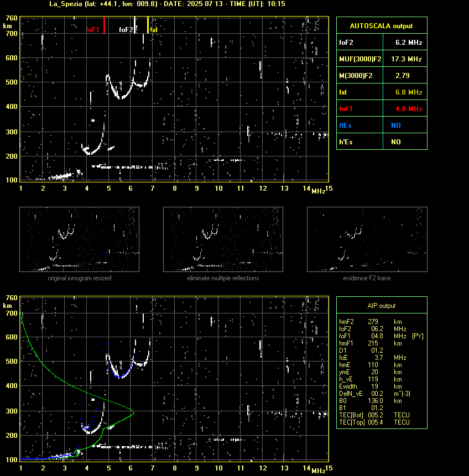The width and height of the screenshot is (469, 476).
Task: Click the eliminate multiple reflections caption
Action: [x=223, y=278]
